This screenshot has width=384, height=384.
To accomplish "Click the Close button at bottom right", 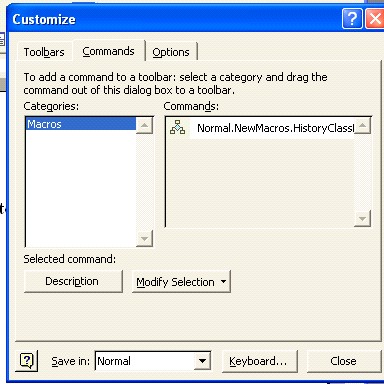I will (344, 361).
